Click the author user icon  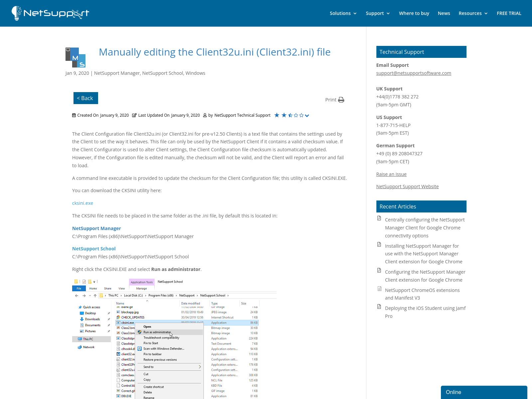(x=205, y=115)
